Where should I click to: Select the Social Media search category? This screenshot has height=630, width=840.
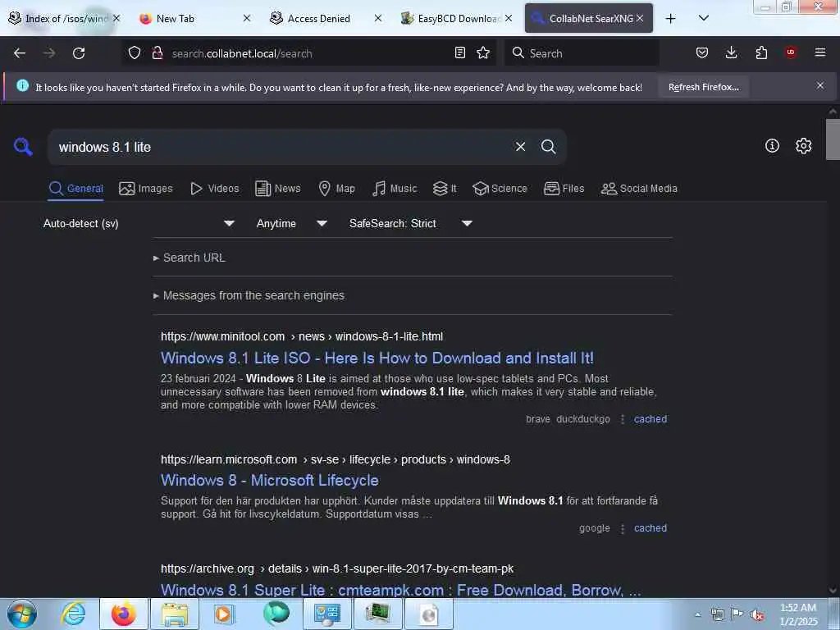[x=639, y=189]
